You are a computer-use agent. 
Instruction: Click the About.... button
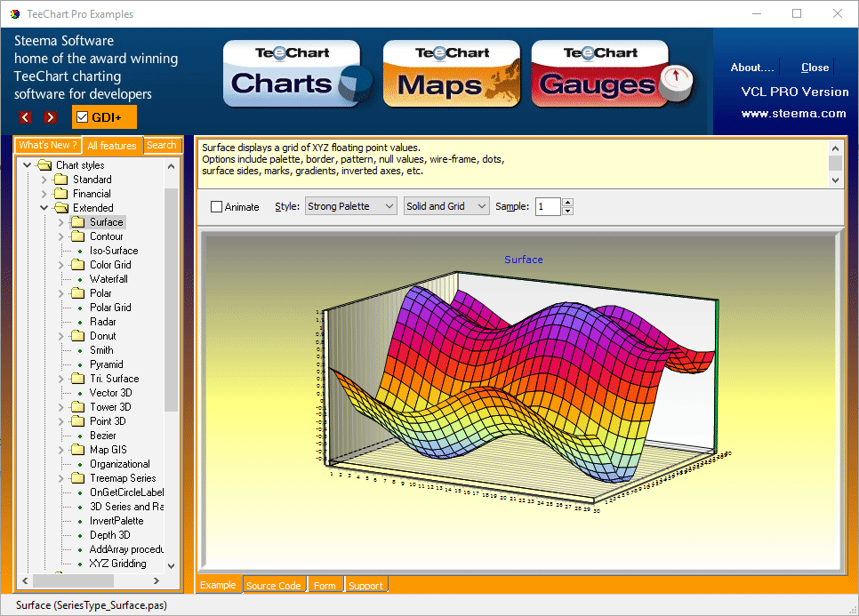click(752, 68)
